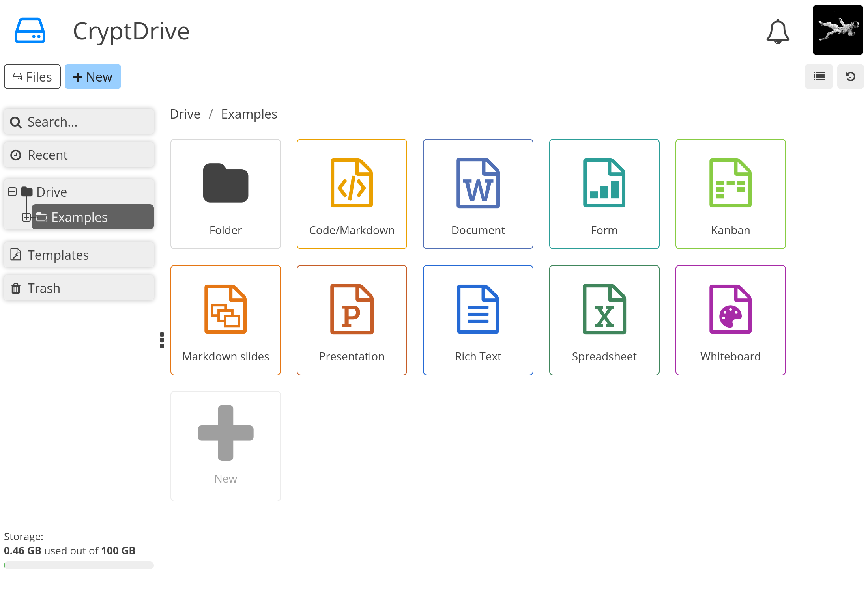Search files using the search field
Screen dimensions: 868x589
pyautogui.click(x=80, y=121)
